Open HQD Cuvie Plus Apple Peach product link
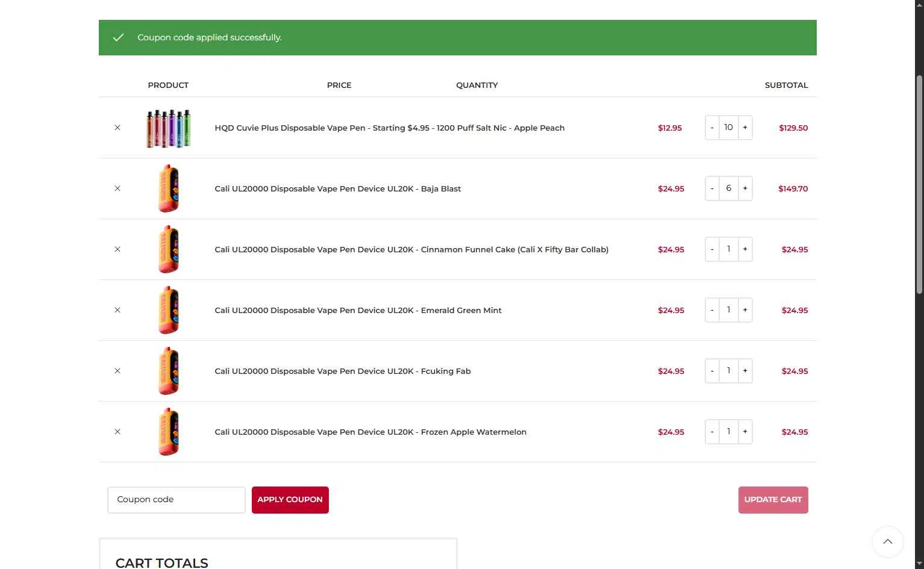924x569 pixels. (390, 128)
